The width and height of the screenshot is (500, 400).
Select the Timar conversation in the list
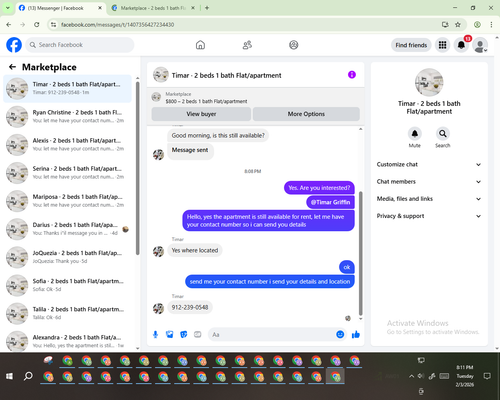pyautogui.click(x=67, y=89)
